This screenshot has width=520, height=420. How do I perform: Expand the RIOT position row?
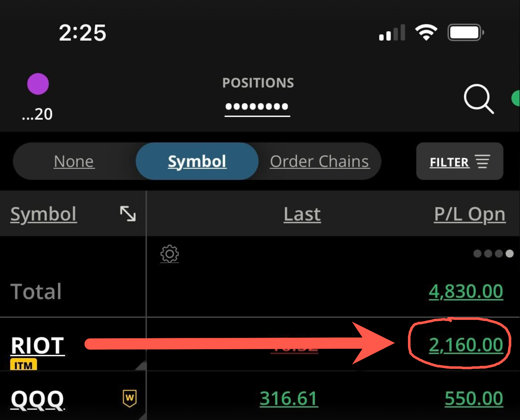point(38,345)
